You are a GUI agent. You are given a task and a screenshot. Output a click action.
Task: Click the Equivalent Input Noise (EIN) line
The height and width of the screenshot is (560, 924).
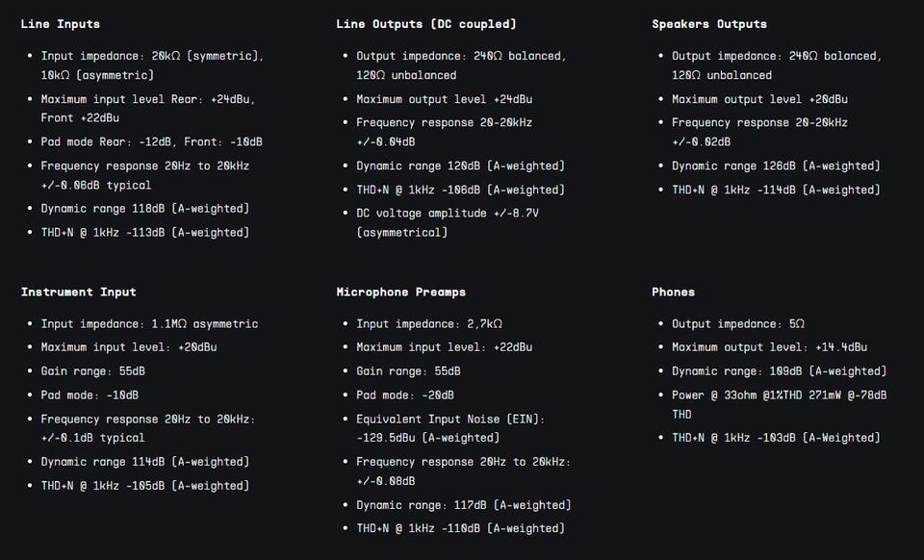450,428
